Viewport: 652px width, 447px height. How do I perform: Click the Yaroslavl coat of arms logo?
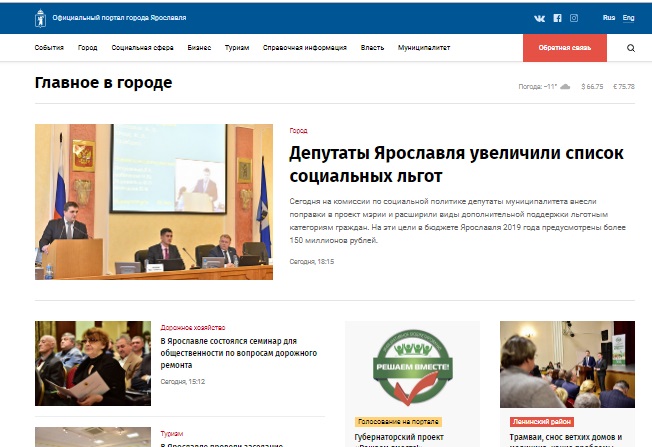point(40,18)
